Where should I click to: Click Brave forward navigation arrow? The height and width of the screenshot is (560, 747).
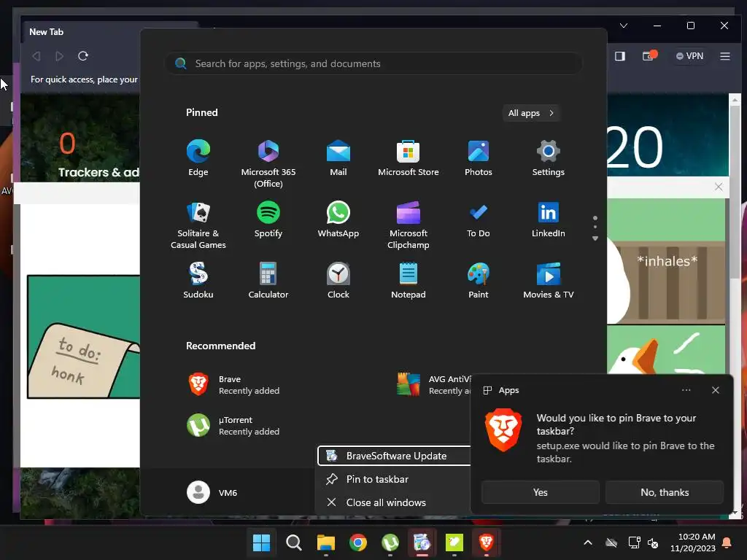coord(60,56)
